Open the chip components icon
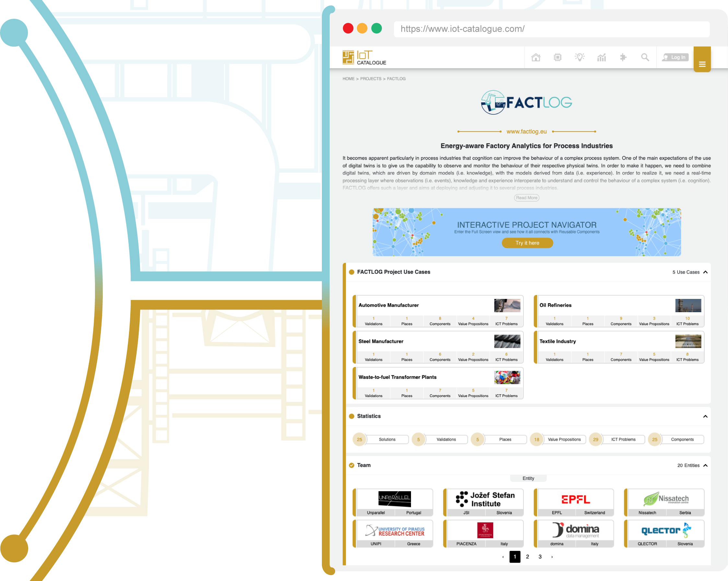The height and width of the screenshot is (581, 728). click(558, 57)
